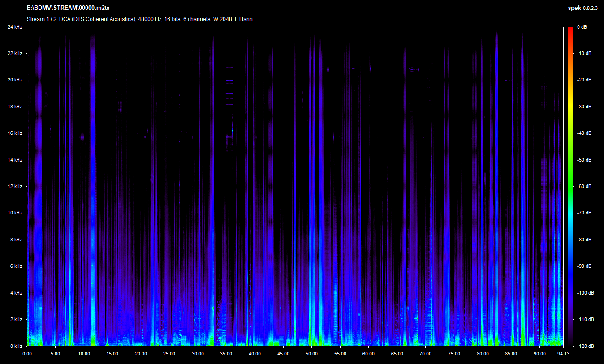Select the 20:00 time axis marker
Viewport: 604px width, 364px height.
(141, 354)
